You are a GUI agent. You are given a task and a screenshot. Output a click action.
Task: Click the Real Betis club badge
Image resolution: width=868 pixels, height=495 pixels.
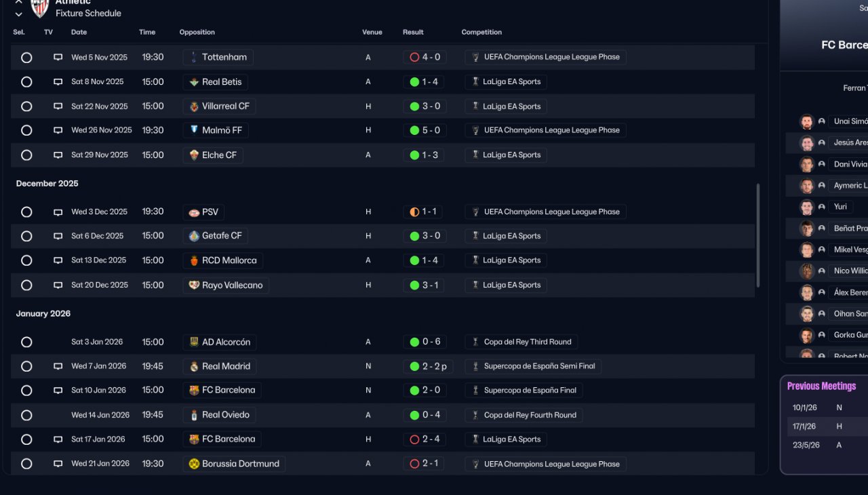click(x=194, y=82)
